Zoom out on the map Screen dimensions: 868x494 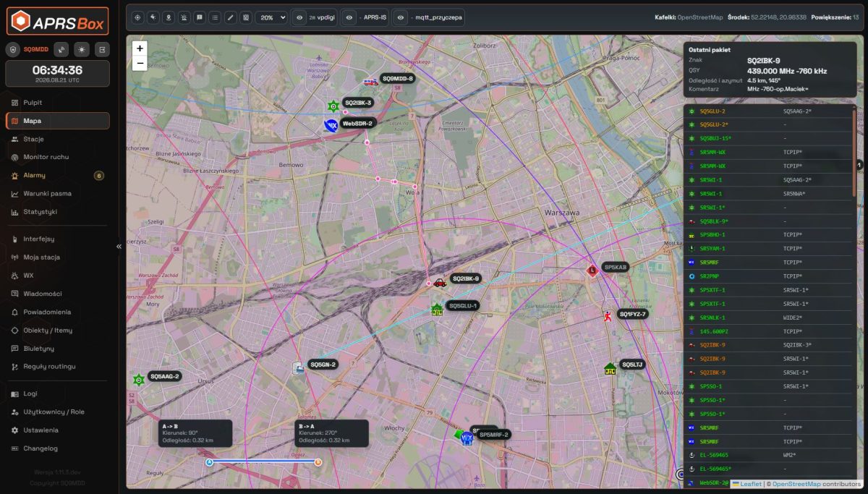coord(140,63)
